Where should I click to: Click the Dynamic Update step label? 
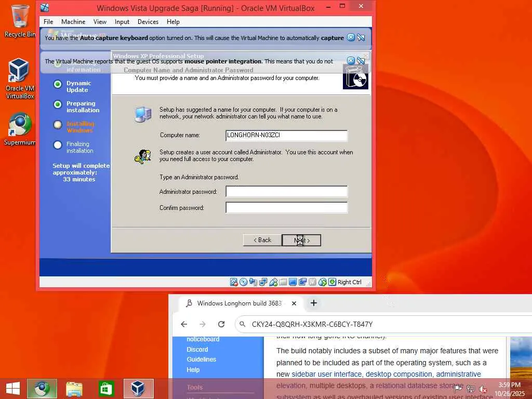point(79,87)
